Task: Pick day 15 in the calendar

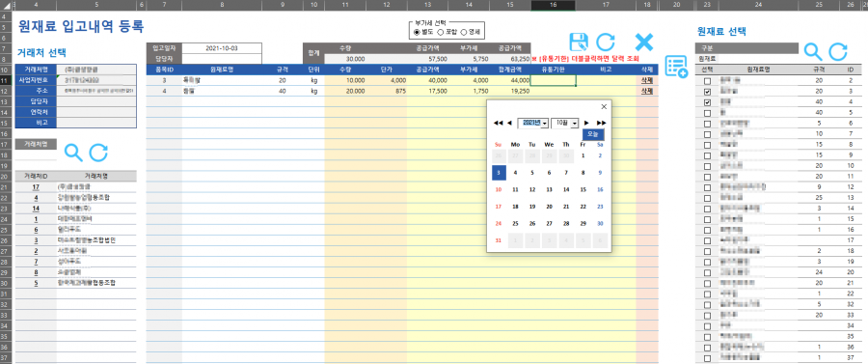Action: click(x=583, y=189)
